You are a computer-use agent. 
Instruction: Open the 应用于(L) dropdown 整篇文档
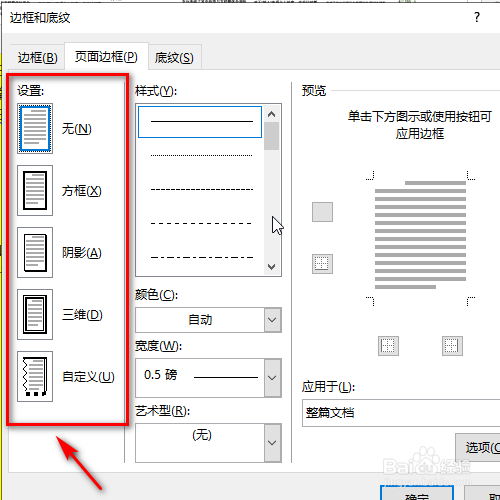401,413
